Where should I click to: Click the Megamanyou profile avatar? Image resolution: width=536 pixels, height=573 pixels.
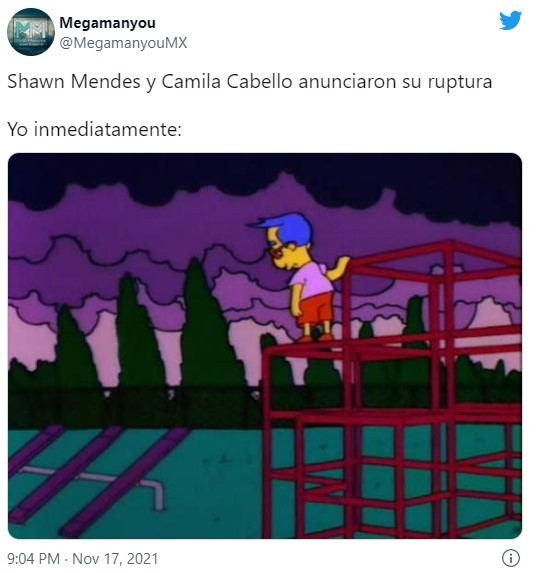pyautogui.click(x=31, y=32)
